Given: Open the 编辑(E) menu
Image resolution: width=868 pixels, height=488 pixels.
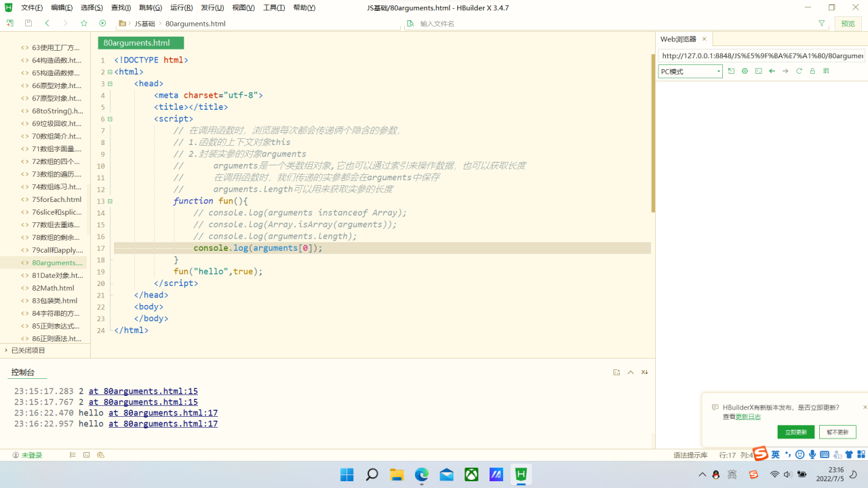Looking at the screenshot, I should 62,7.
